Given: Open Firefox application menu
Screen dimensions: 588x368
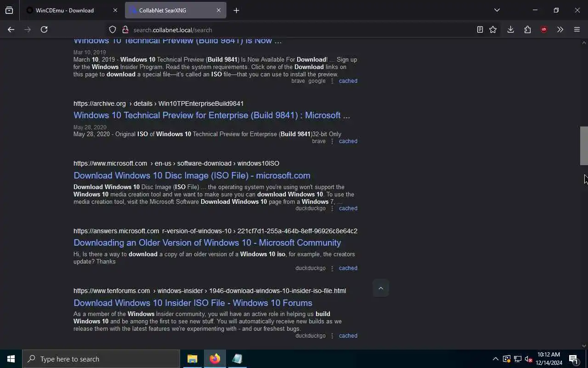Looking at the screenshot, I should pos(577,29).
